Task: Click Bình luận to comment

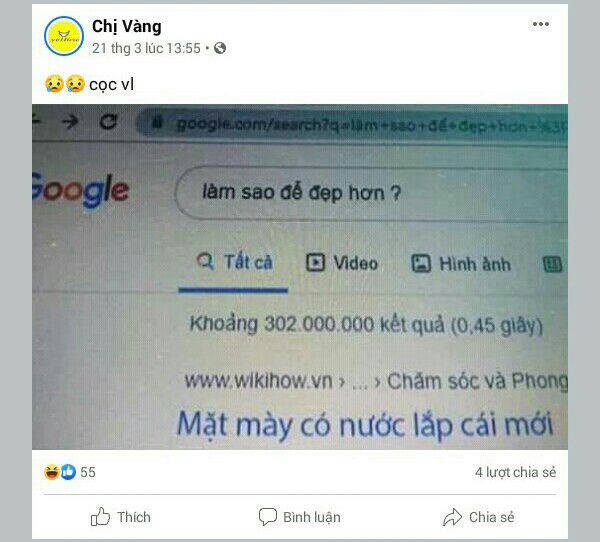Action: [300, 517]
